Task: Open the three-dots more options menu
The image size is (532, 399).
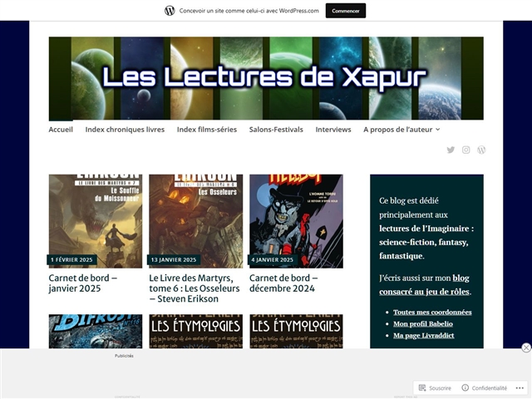Action: pos(520,388)
